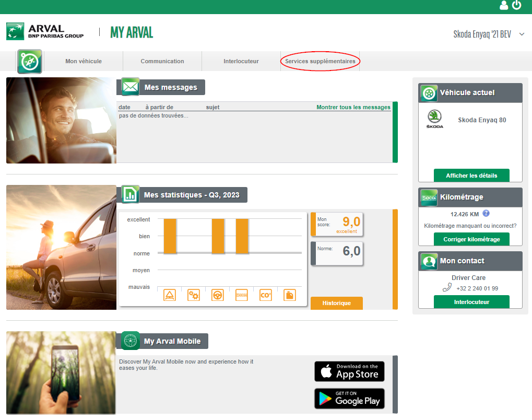Click the Corriger kilometrage button
Screen dimensions: 532x420
471,239
